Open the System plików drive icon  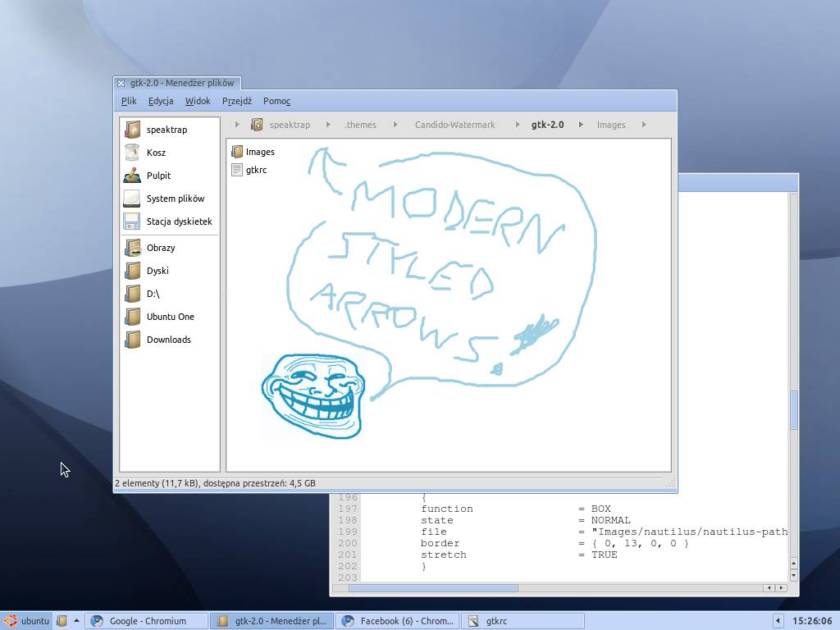[x=132, y=199]
